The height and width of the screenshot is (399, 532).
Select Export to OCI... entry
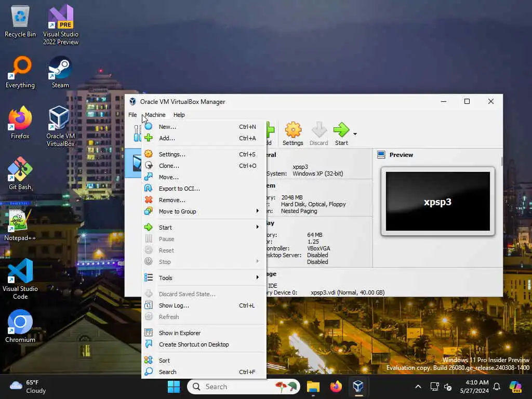tap(204, 189)
